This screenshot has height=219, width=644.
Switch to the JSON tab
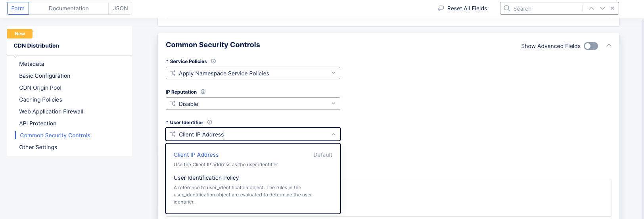coord(120,8)
